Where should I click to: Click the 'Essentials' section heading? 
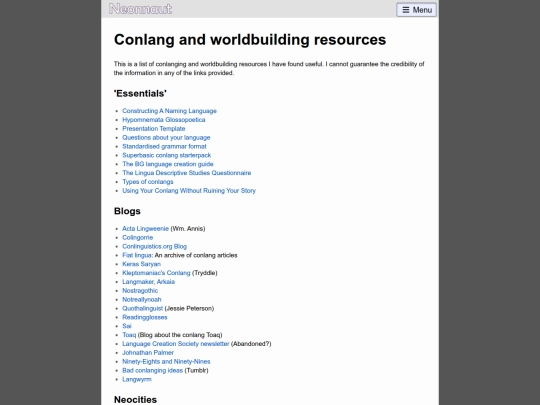click(x=140, y=93)
